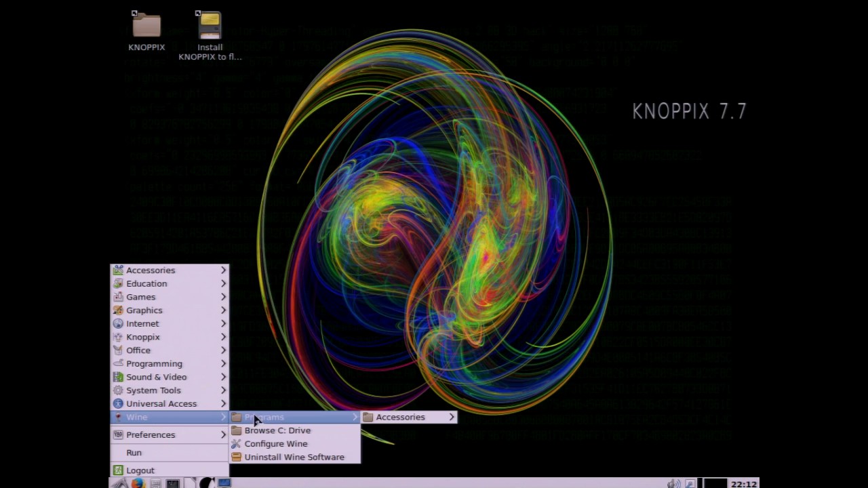Click the Knoppix penguin icon

pyautogui.click(x=118, y=337)
